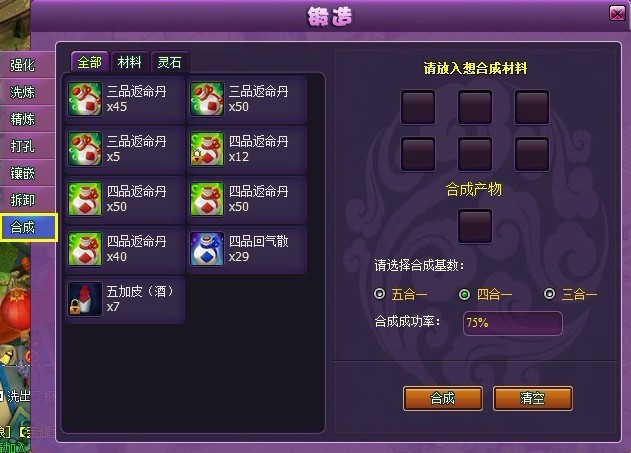Close the 铸造 window with the X
Screen dimensions: 631x453
(x=617, y=14)
